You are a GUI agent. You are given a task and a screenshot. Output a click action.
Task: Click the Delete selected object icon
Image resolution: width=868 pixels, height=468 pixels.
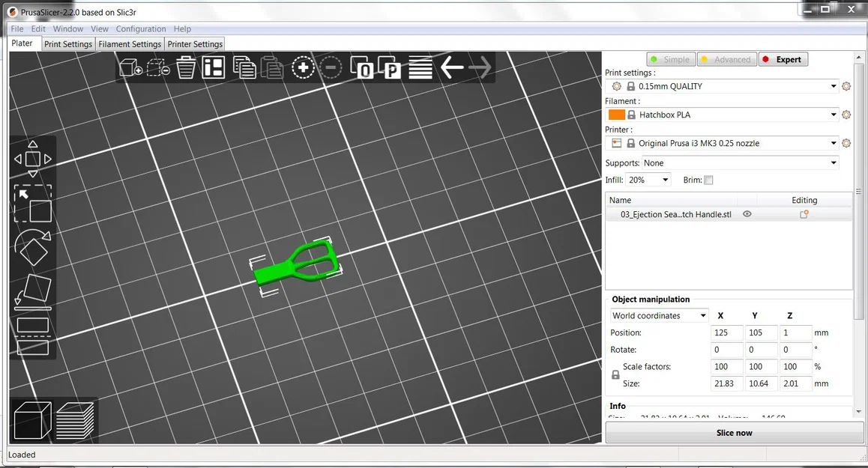[157, 68]
